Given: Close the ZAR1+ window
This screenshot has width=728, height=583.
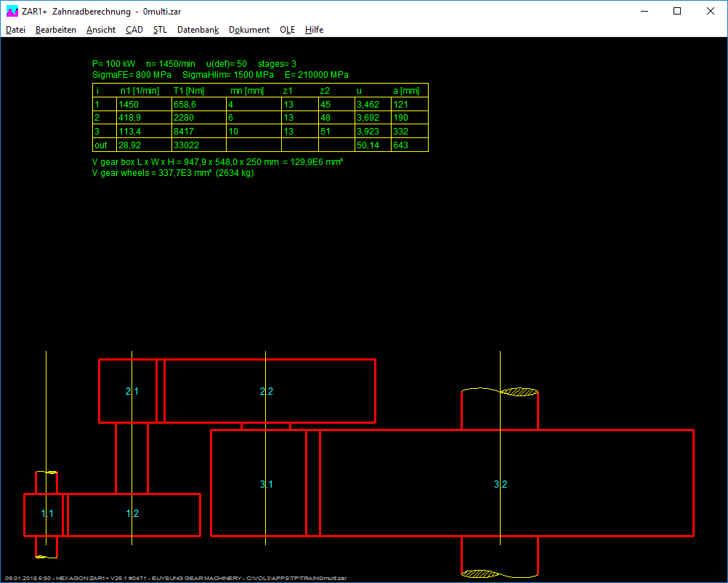Looking at the screenshot, I should click(x=711, y=12).
